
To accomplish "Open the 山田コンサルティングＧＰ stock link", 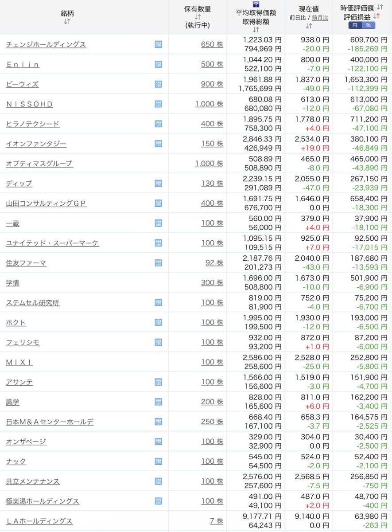I will click(46, 203).
